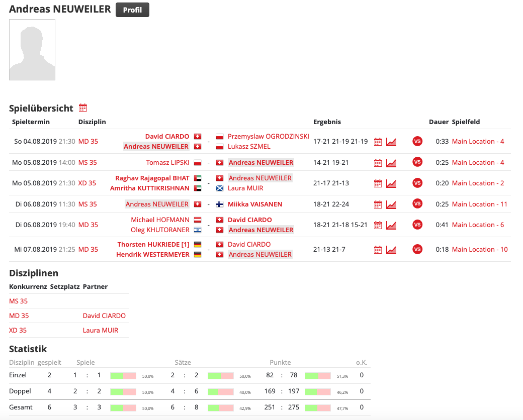523x420 pixels.
Task: Open player Przemyslaw OGRODZINSKI link
Action: (x=268, y=136)
